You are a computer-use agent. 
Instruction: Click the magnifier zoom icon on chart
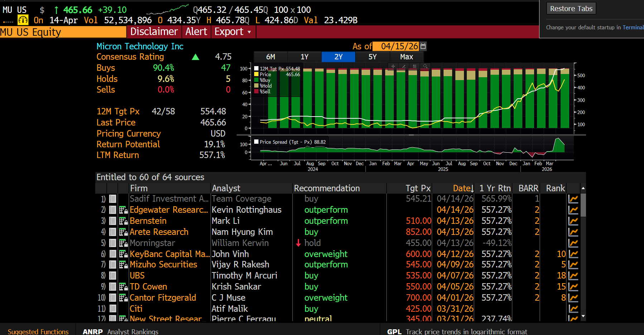[x=425, y=66]
